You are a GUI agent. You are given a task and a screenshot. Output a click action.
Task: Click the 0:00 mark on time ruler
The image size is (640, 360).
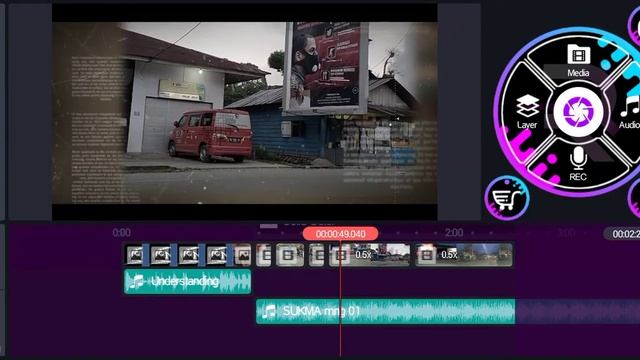point(122,233)
